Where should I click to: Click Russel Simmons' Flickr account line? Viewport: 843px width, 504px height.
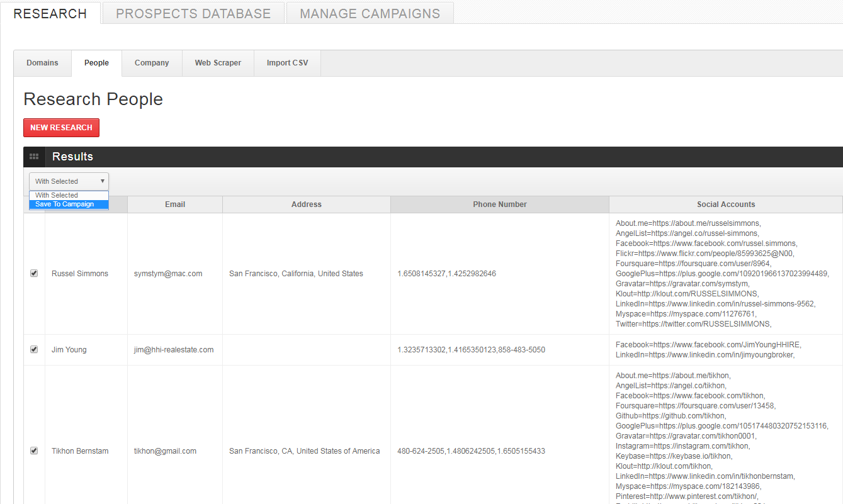pos(705,254)
